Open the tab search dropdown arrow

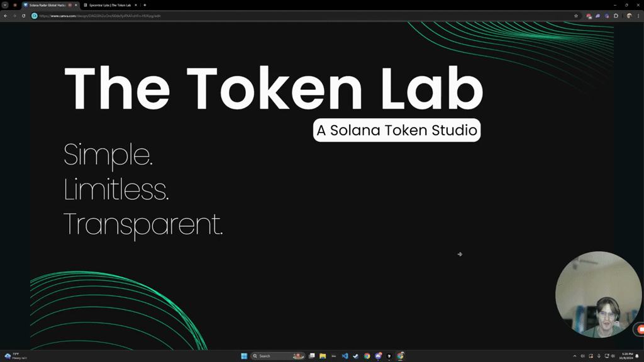click(5, 5)
